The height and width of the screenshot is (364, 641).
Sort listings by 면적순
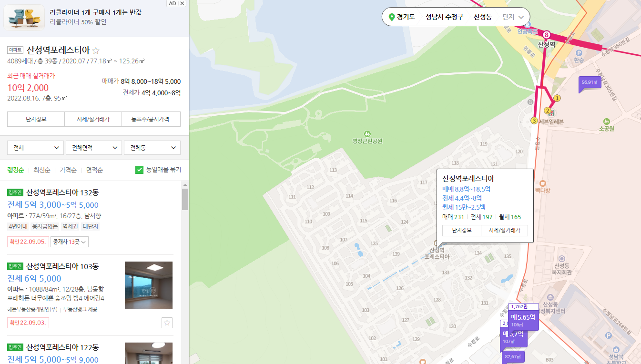point(94,170)
